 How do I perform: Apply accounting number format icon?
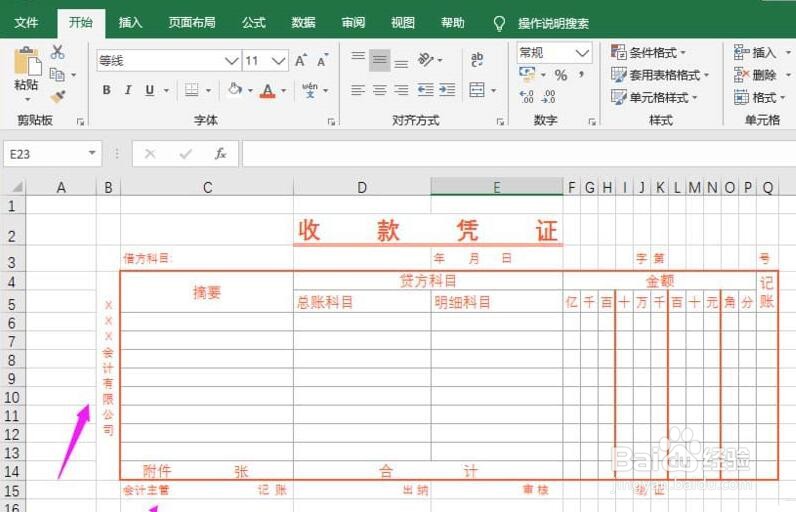click(x=527, y=74)
